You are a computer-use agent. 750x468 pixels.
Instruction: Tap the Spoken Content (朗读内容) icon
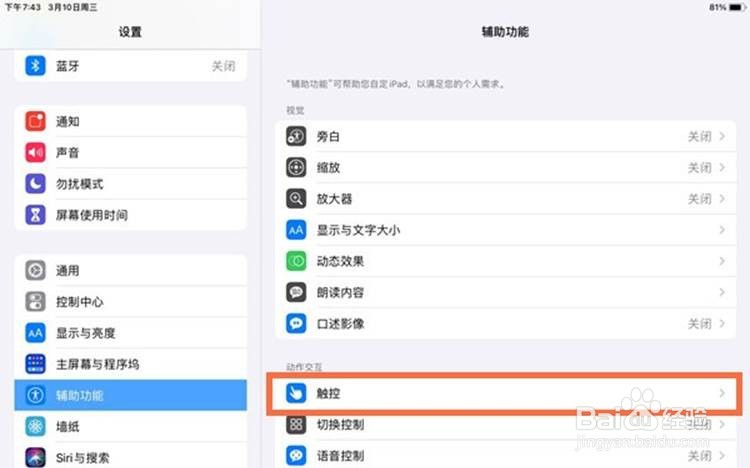click(x=296, y=292)
